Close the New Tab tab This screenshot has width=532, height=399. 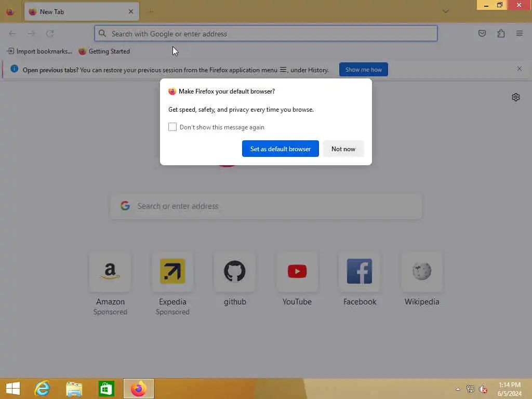[x=131, y=11]
